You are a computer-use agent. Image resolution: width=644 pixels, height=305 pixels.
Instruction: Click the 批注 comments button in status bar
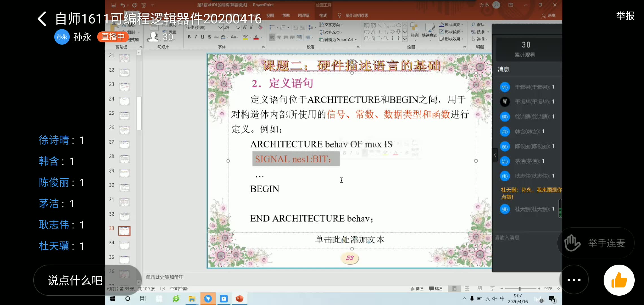436,289
